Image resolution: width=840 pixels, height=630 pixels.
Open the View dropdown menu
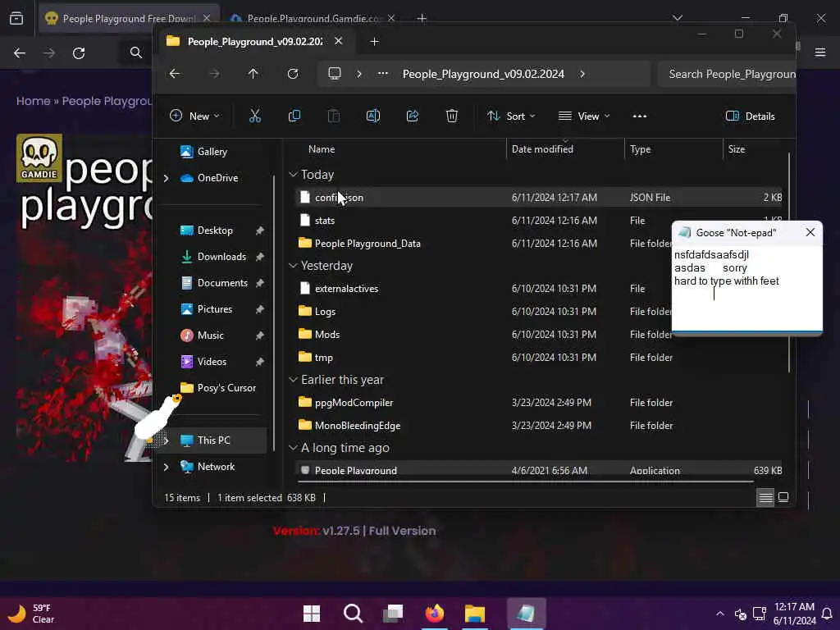(584, 116)
